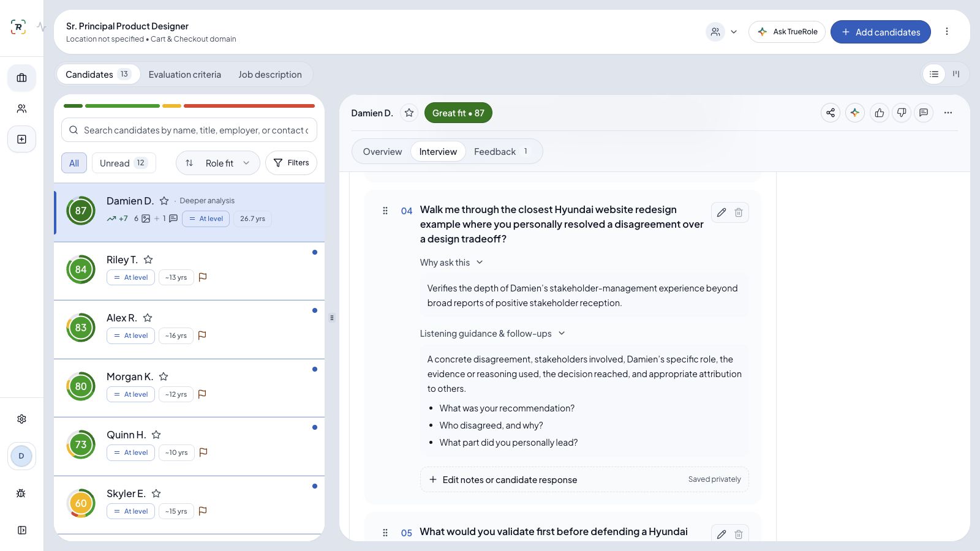
Task: Click the drag handle for question 05
Action: (385, 533)
